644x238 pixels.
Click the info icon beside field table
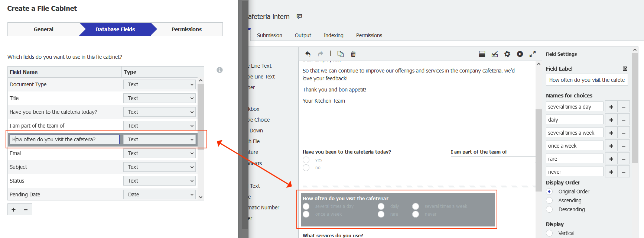pyautogui.click(x=219, y=70)
